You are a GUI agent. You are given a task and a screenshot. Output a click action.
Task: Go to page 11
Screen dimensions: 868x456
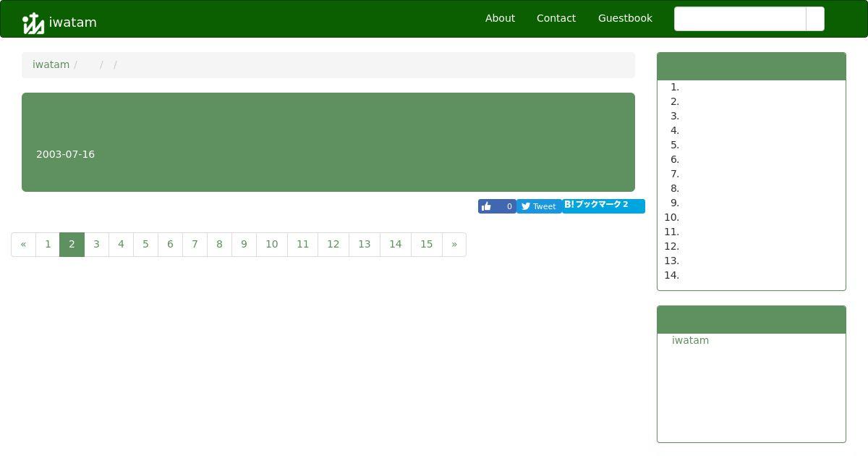(302, 244)
